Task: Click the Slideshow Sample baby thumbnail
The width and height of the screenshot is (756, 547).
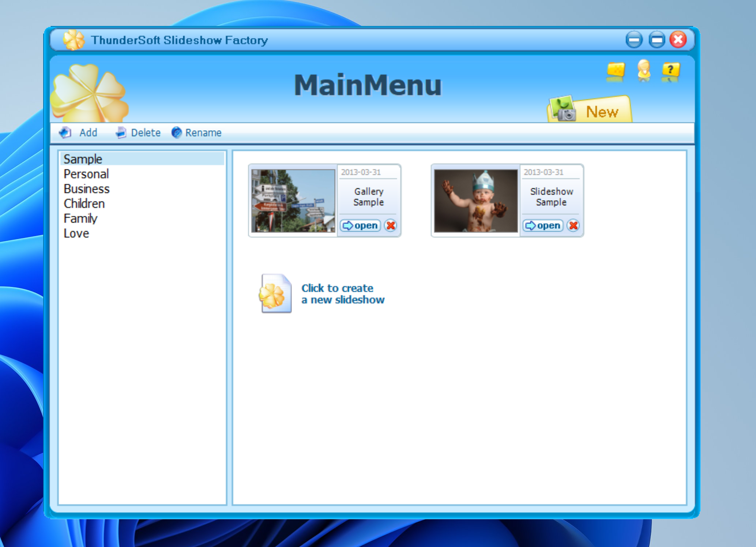Action: 476,201
